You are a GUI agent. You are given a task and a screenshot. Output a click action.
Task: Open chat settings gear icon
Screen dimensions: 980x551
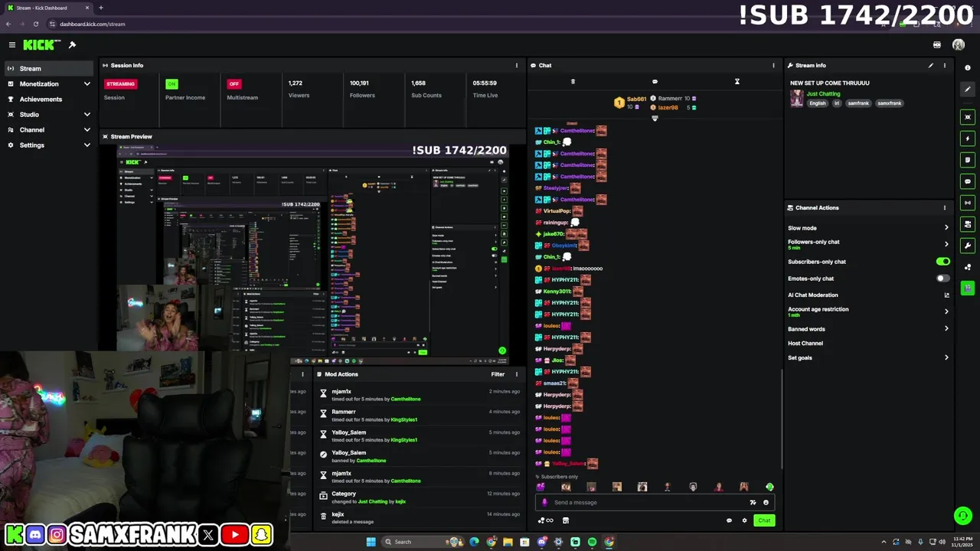[744, 520]
